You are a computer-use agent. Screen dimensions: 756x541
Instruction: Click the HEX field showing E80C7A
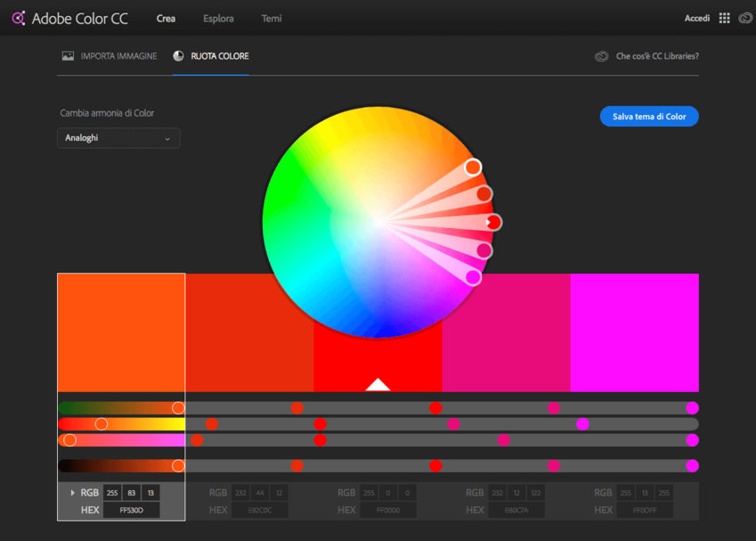point(516,510)
